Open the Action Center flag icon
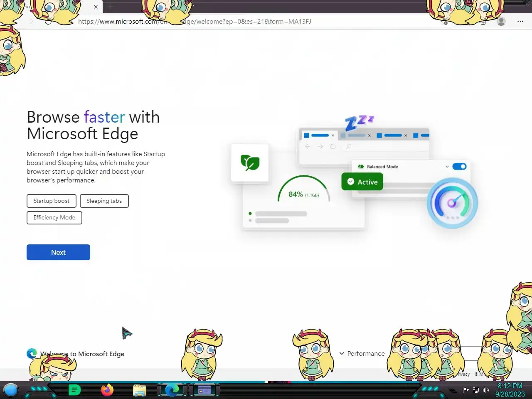This screenshot has height=399, width=532. pos(466,390)
